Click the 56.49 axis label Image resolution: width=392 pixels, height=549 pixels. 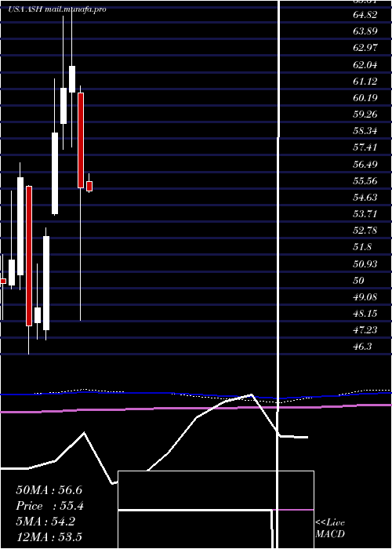pos(365,164)
